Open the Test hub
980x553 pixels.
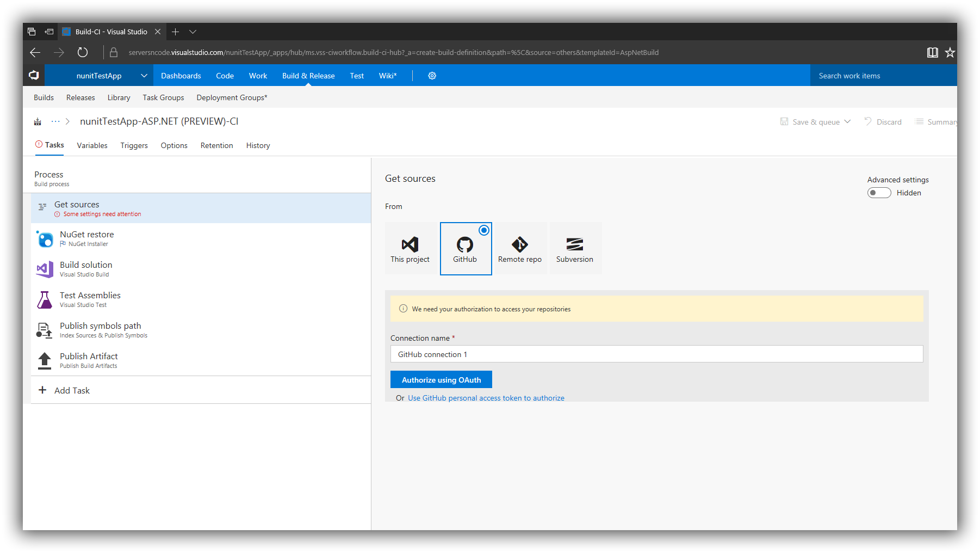point(357,76)
